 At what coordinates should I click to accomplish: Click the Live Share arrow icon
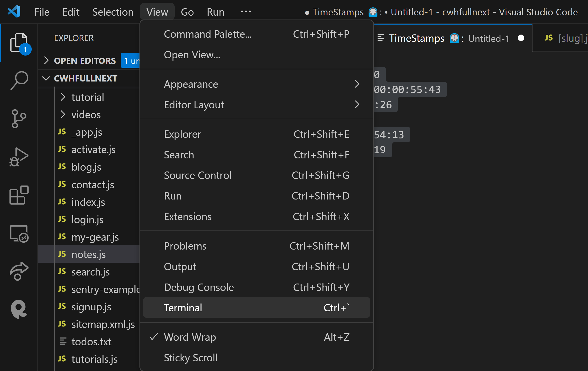point(19,271)
